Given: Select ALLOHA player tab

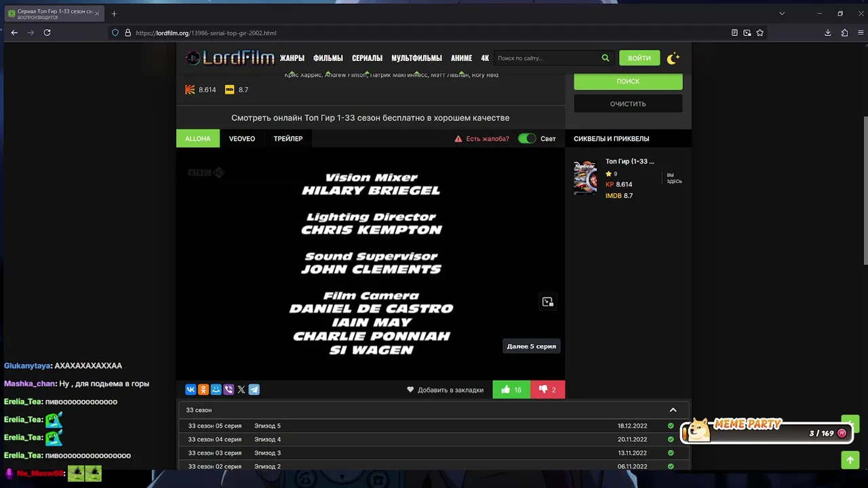Looking at the screenshot, I should 198,138.
